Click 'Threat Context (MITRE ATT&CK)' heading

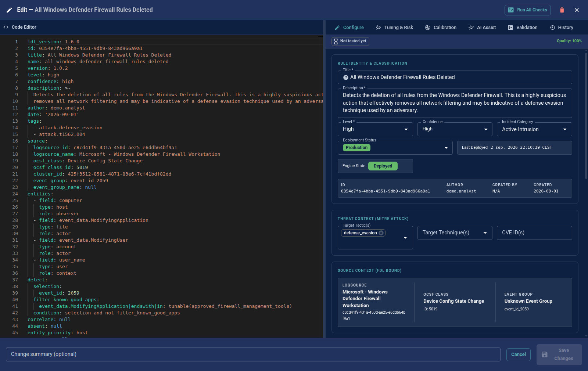tap(373, 219)
